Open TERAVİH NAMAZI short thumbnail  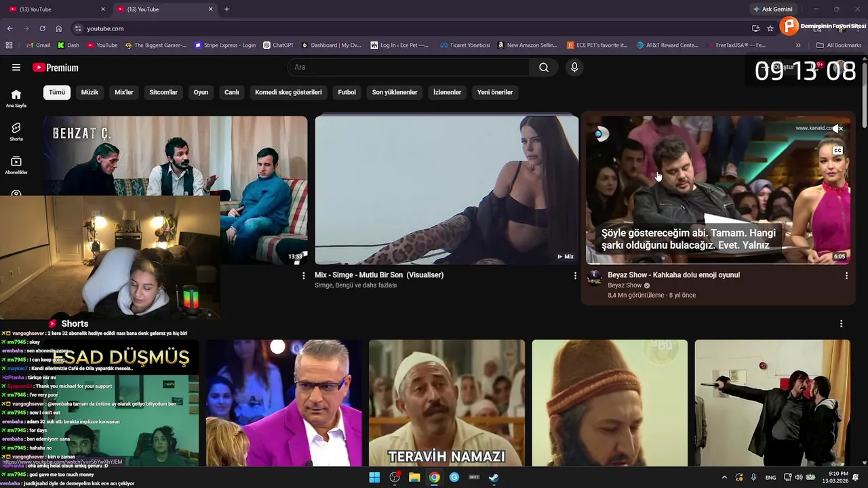tap(446, 403)
